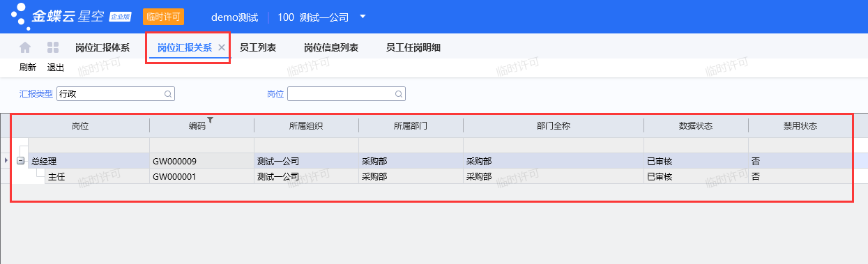This screenshot has width=868, height=264.
Task: Click the 数据状态 column header
Action: (x=696, y=126)
